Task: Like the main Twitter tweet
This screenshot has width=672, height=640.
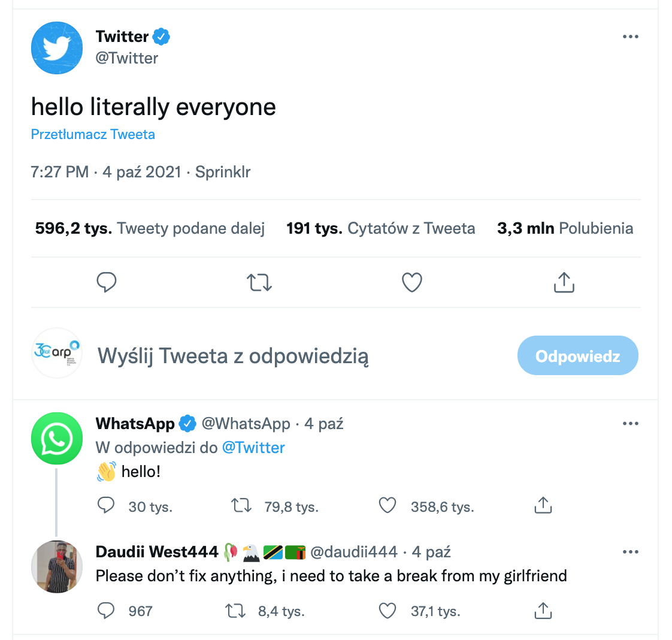Action: (x=412, y=282)
